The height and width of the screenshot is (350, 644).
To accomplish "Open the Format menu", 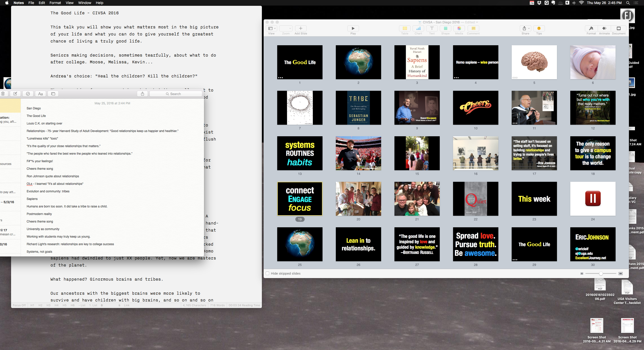I will point(55,3).
